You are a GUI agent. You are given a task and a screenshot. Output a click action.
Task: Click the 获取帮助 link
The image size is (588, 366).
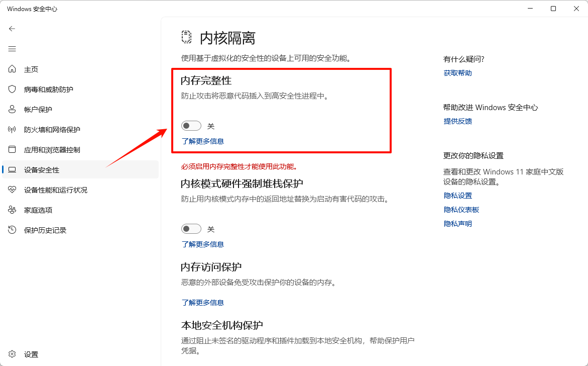click(457, 73)
